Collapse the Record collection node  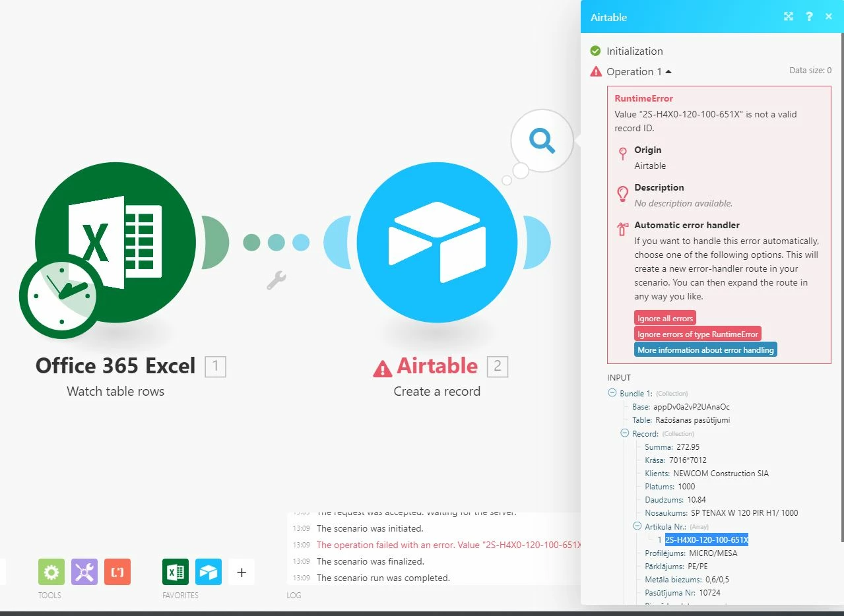click(624, 433)
